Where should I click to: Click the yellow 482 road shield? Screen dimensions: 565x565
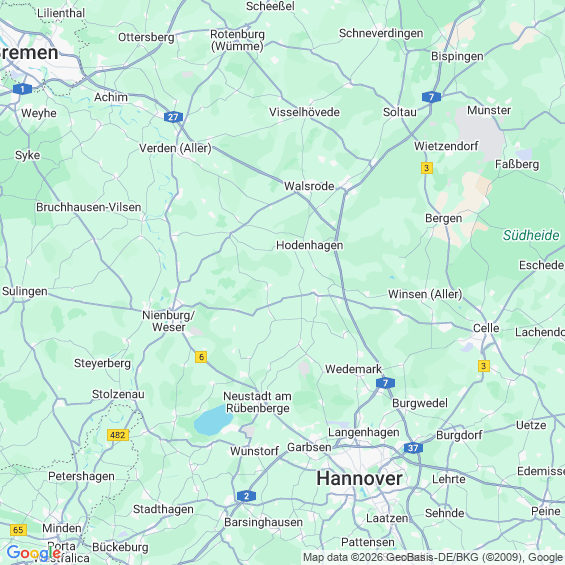[118, 435]
